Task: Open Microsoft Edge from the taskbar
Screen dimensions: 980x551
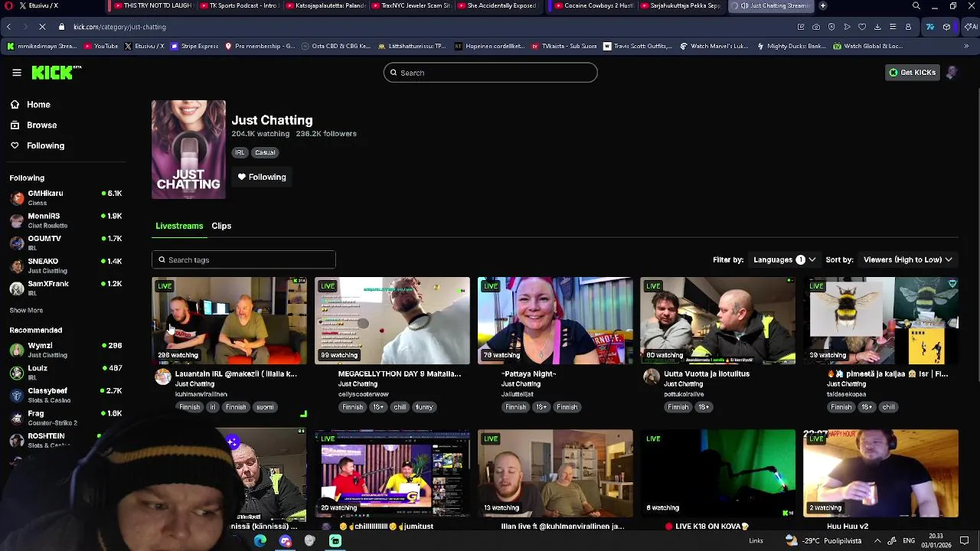Action: [x=260, y=540]
